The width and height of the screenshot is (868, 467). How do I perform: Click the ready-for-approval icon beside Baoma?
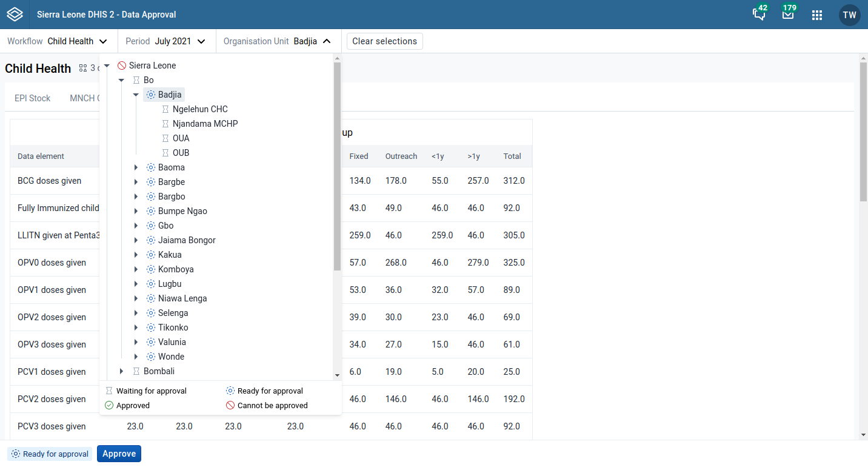pos(150,167)
